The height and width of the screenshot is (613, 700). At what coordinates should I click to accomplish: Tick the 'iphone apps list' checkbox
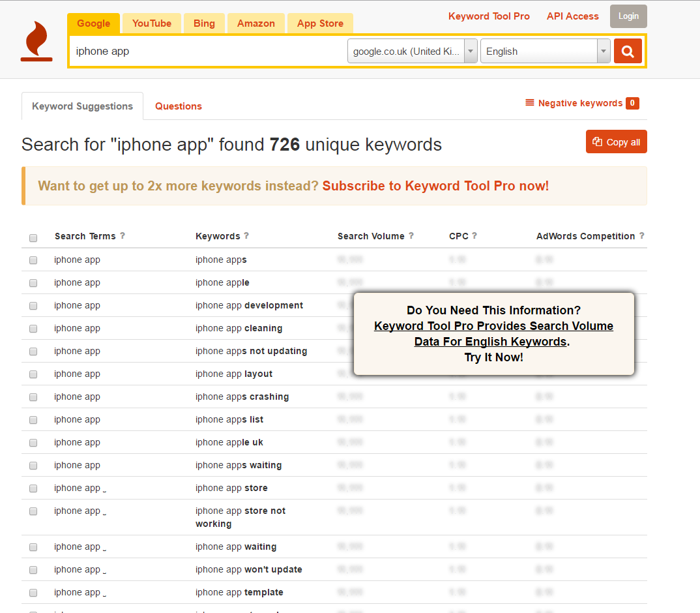pyautogui.click(x=33, y=419)
